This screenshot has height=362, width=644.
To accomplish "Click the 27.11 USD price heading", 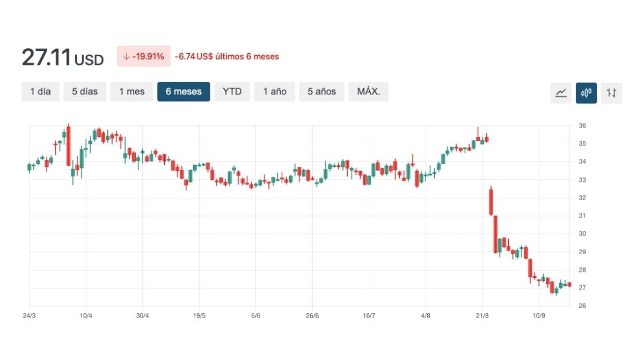I will (x=62, y=57).
